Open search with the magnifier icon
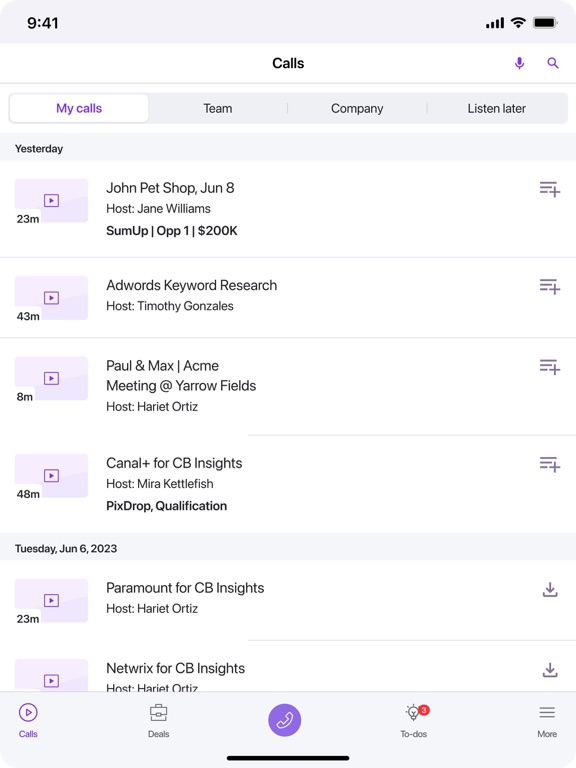Viewport: 576px width, 768px height. (553, 63)
